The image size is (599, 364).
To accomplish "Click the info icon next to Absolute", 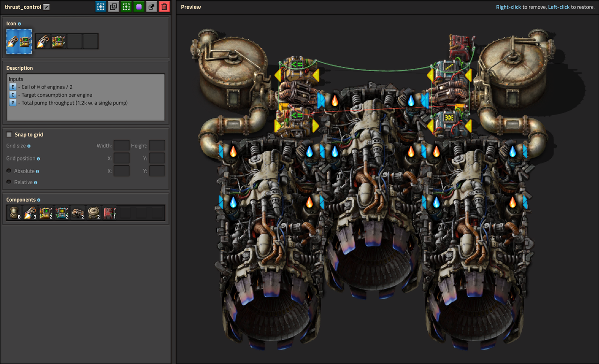I will 37,172.
